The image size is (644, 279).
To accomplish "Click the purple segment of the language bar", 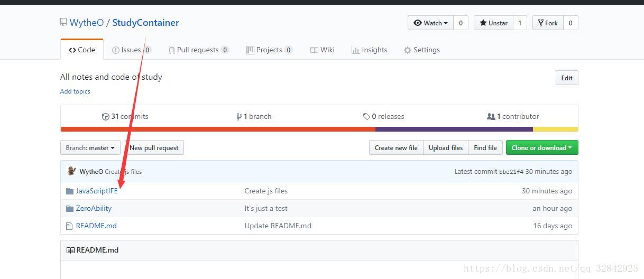I will coord(454,129).
